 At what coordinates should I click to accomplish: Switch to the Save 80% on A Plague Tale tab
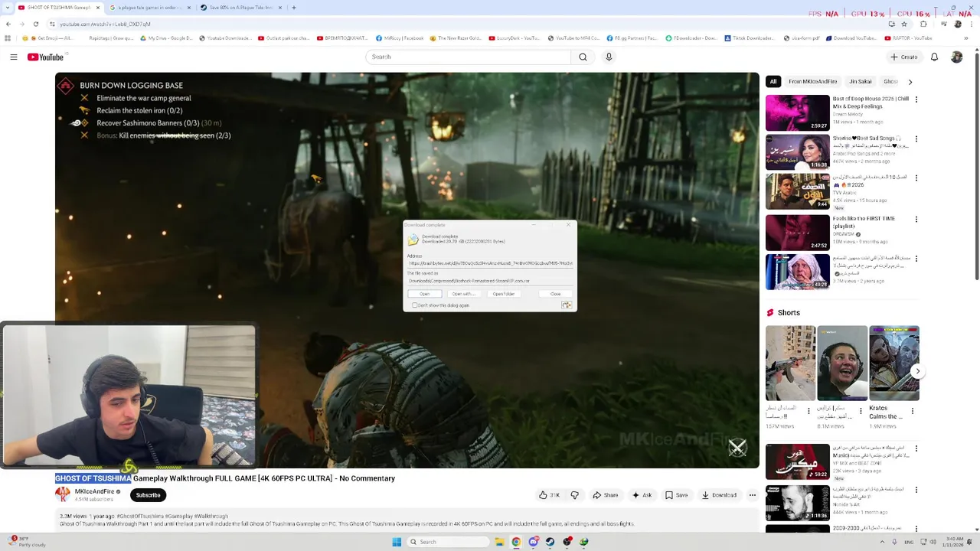tap(240, 8)
